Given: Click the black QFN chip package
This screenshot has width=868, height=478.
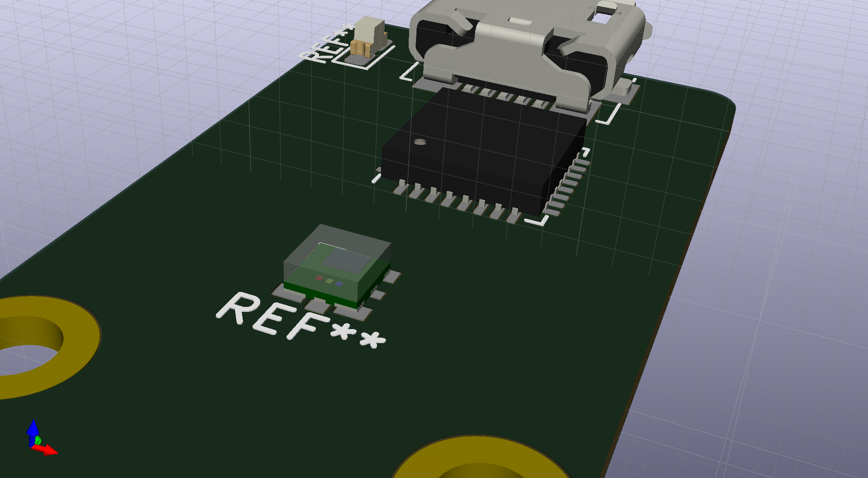Looking at the screenshot, I should pos(483,152).
